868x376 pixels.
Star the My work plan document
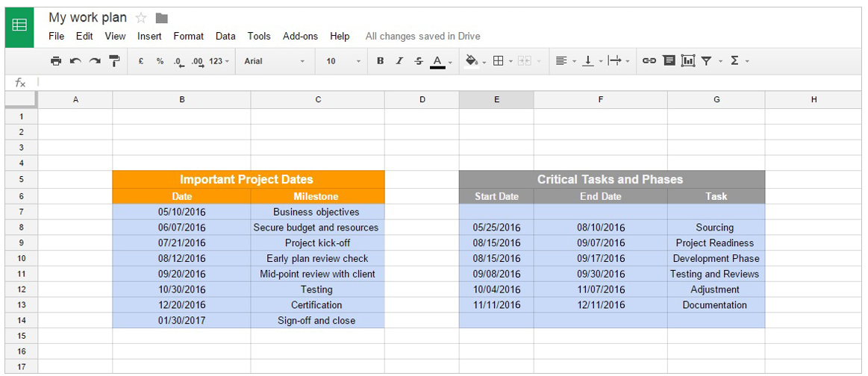pyautogui.click(x=141, y=18)
